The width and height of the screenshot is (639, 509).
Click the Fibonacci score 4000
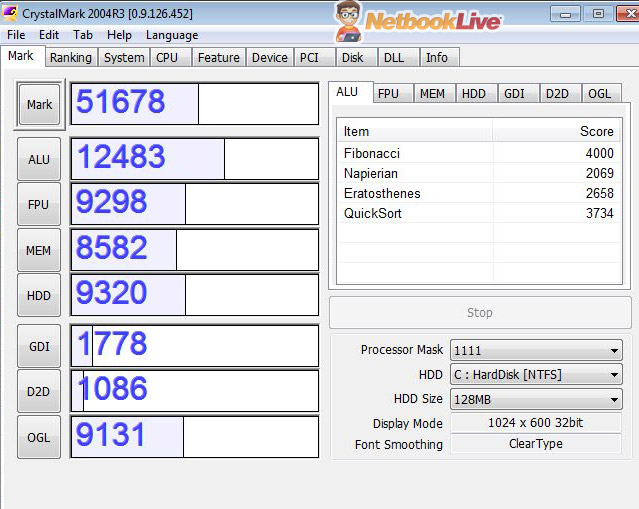coord(599,153)
